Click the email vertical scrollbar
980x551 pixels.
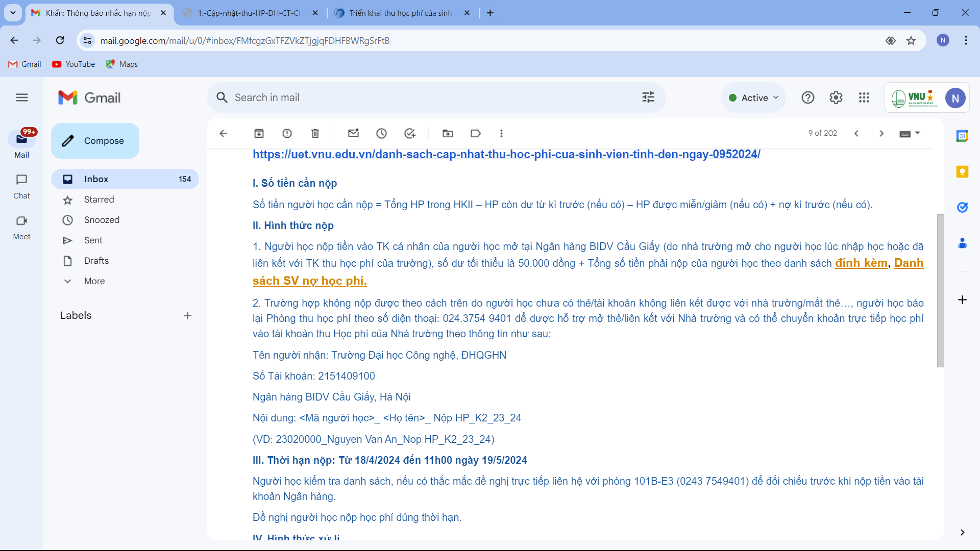(x=940, y=291)
